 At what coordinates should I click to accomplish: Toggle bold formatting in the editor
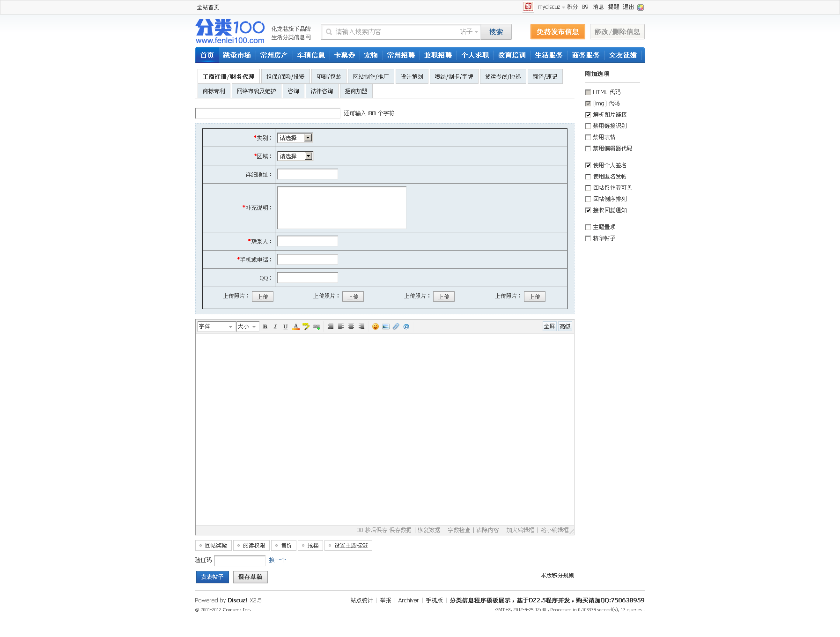[265, 326]
